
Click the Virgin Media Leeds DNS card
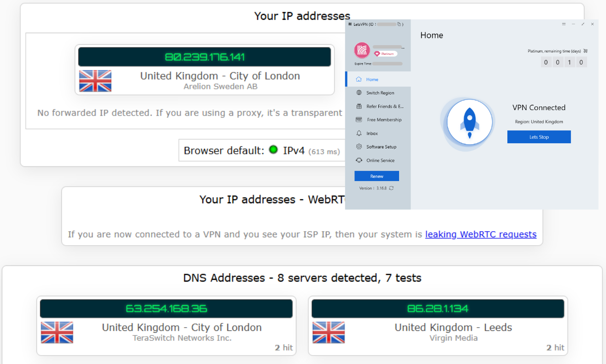438,326
